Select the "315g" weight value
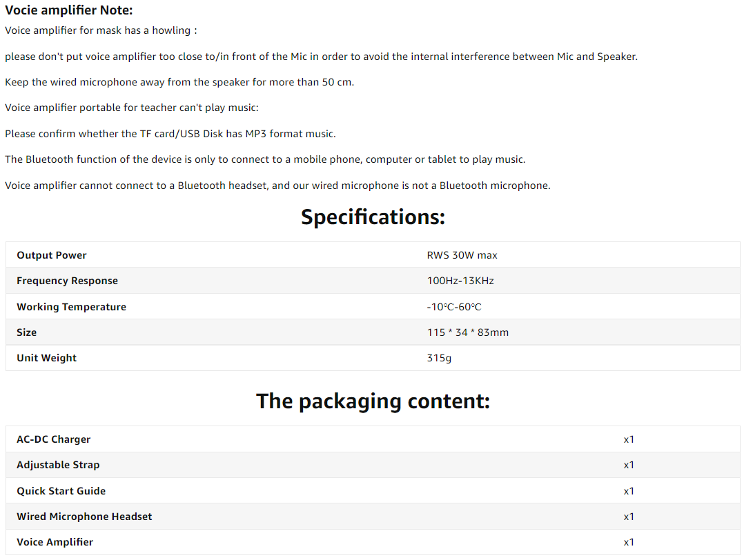This screenshot has width=744, height=560. click(x=439, y=358)
